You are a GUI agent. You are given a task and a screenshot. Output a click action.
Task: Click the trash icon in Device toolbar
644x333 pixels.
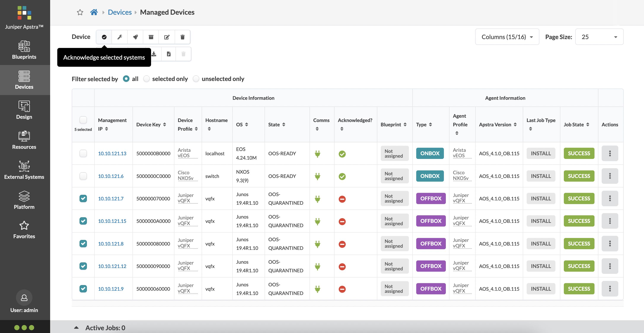182,37
